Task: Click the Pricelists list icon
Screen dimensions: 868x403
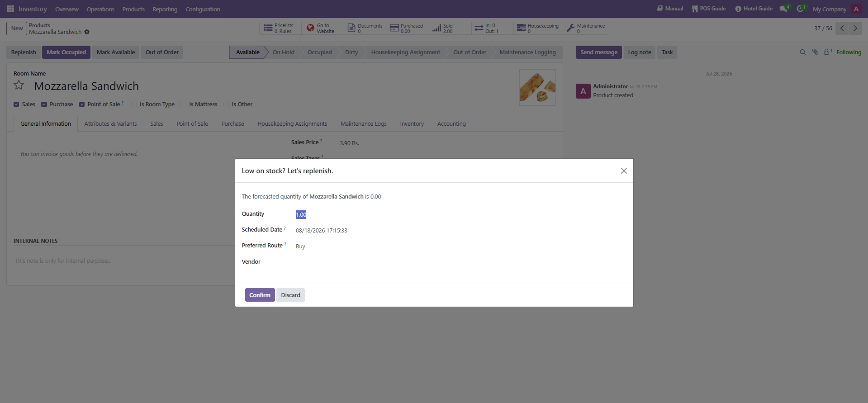Action: [x=268, y=28]
